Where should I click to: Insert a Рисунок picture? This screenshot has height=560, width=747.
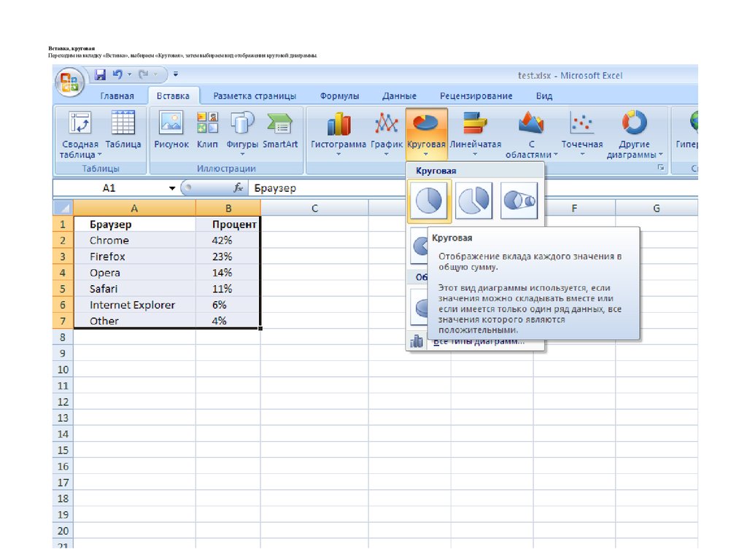(171, 130)
